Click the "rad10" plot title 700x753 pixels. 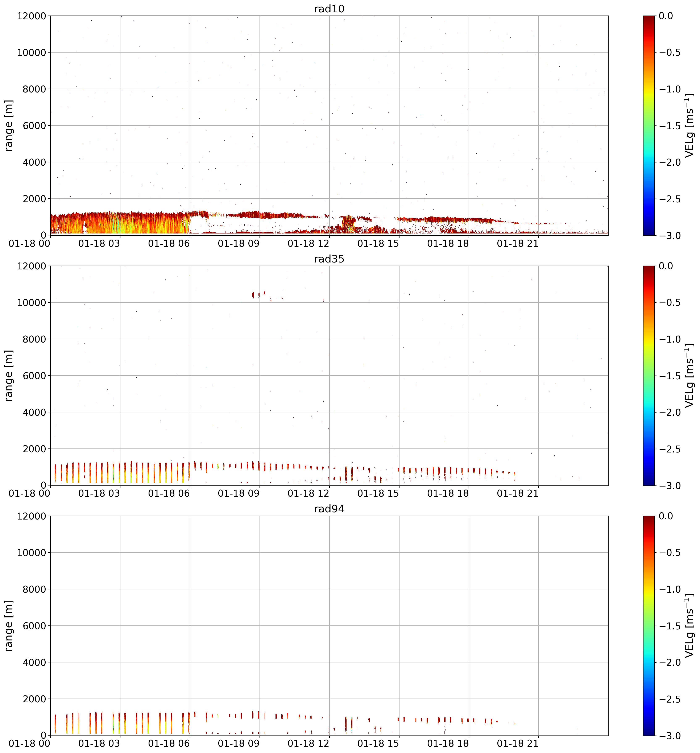tap(329, 9)
